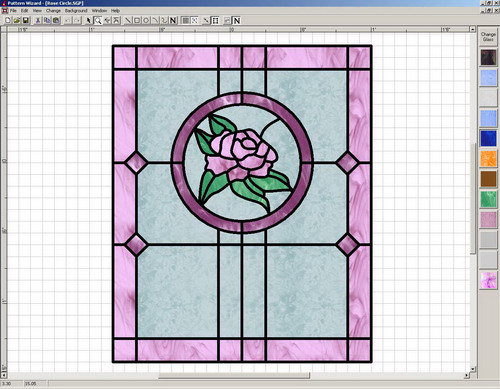Click the Pattern Wizard app icon in the menu bar

tap(5, 11)
